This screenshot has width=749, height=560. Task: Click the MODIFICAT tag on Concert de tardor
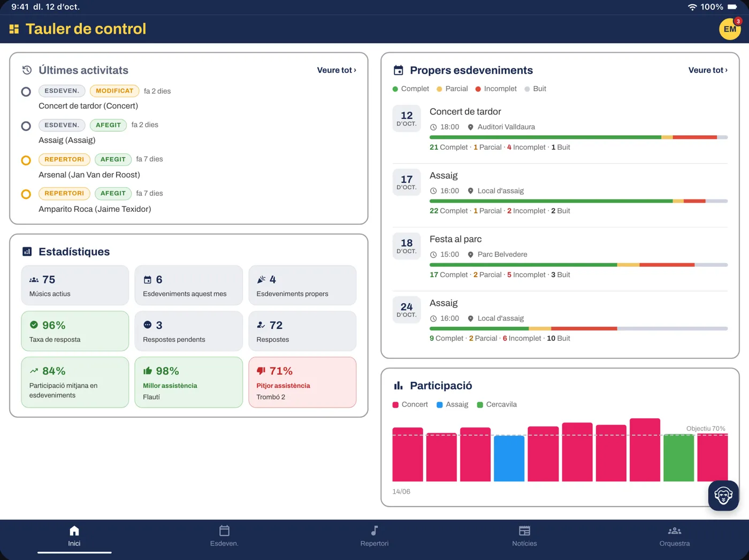(114, 91)
